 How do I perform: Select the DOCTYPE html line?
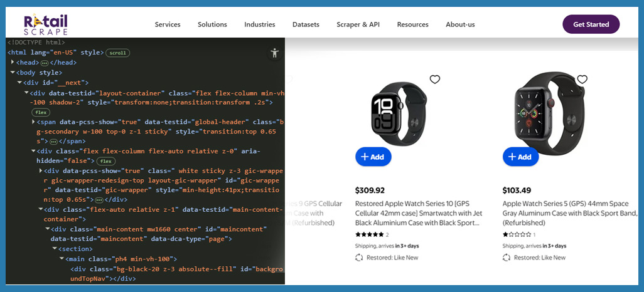[36, 42]
